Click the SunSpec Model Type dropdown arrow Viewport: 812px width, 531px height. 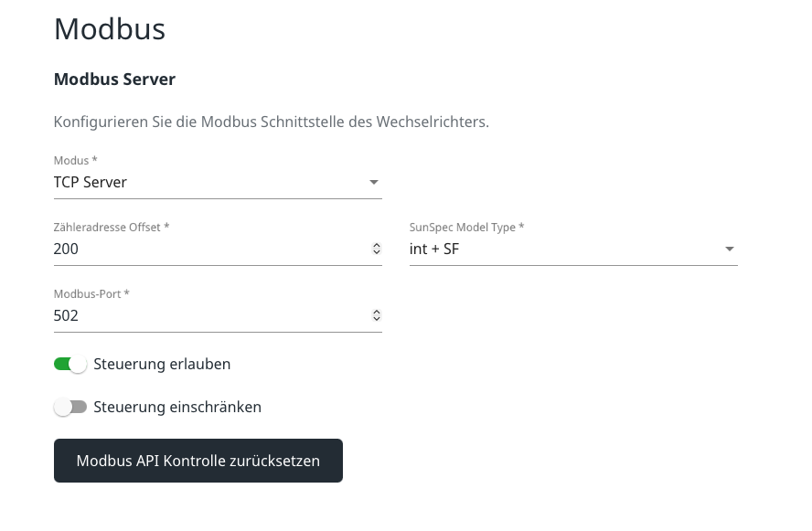point(729,249)
